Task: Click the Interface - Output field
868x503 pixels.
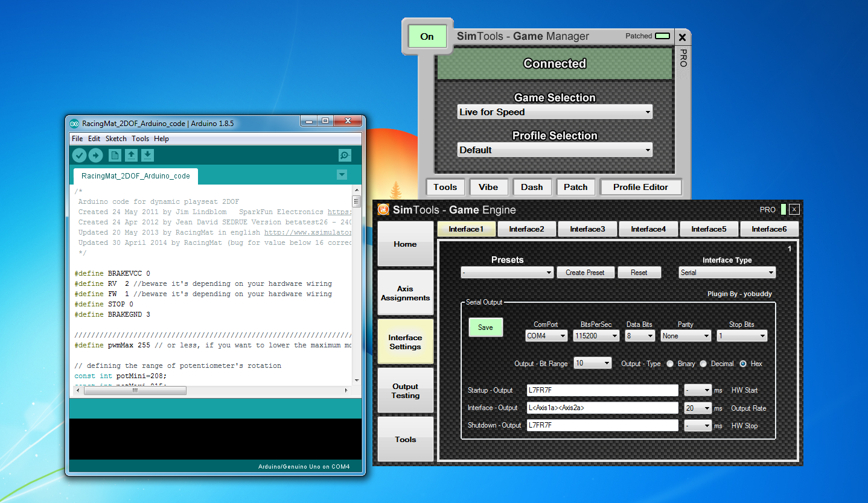Action: pyautogui.click(x=602, y=408)
